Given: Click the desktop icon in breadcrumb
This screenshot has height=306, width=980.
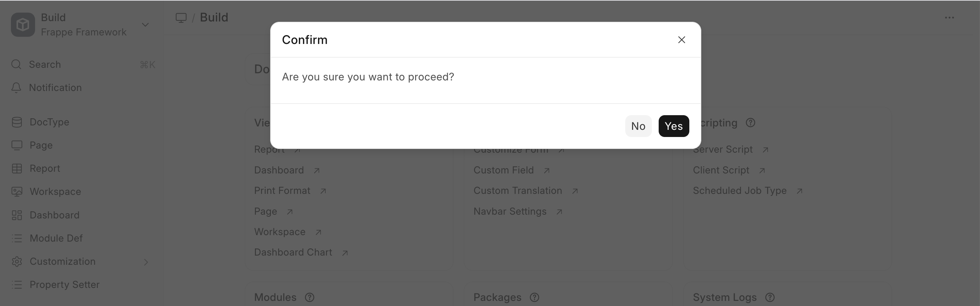Looking at the screenshot, I should [181, 17].
